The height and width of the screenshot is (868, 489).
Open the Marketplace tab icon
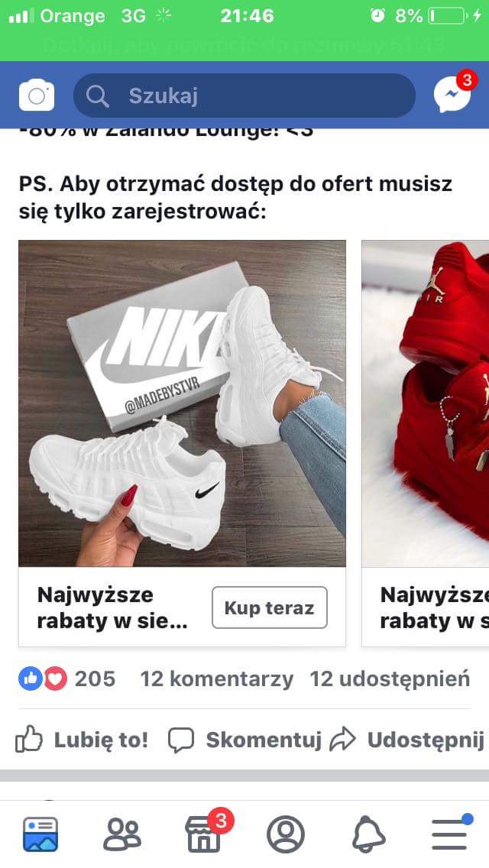click(x=204, y=833)
